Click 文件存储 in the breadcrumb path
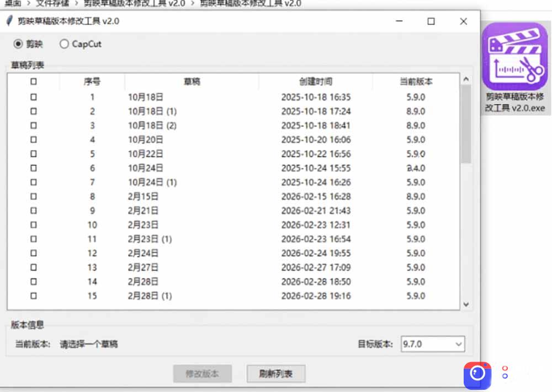 pyautogui.click(x=52, y=3)
